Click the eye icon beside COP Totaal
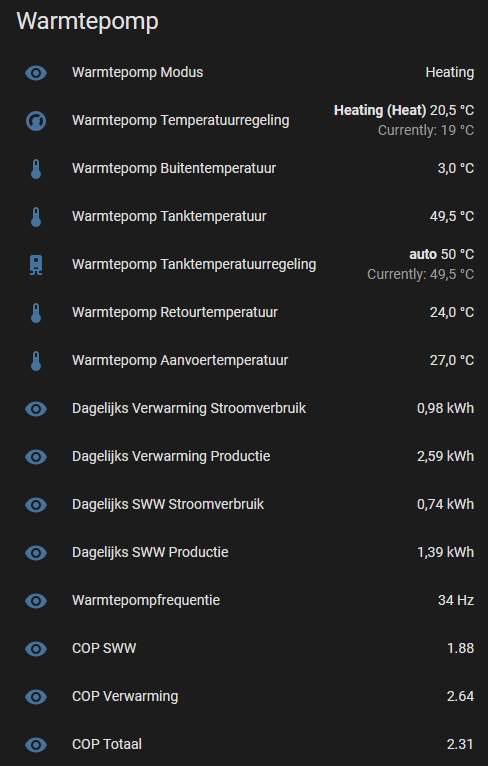Image resolution: width=488 pixels, height=766 pixels. pos(36,745)
